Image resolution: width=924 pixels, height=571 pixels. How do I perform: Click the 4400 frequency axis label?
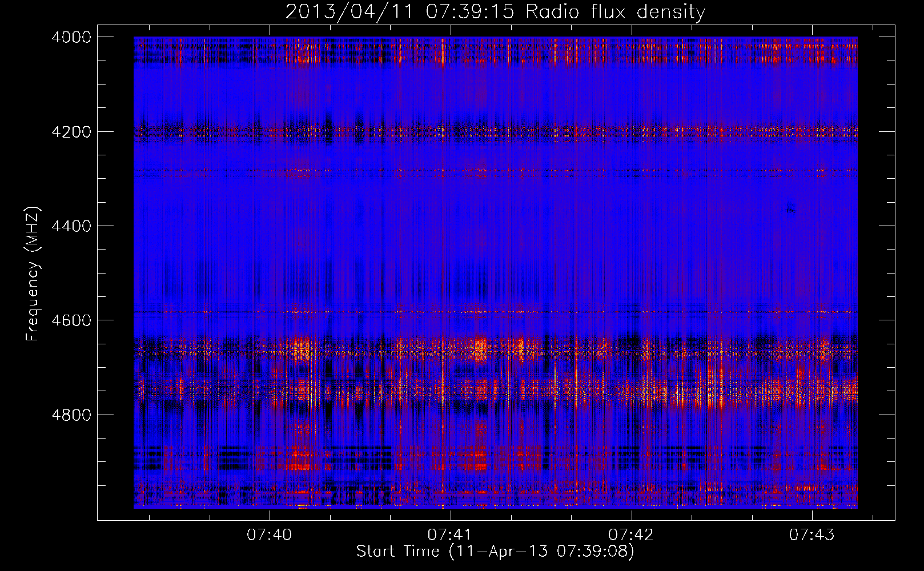[x=71, y=226]
